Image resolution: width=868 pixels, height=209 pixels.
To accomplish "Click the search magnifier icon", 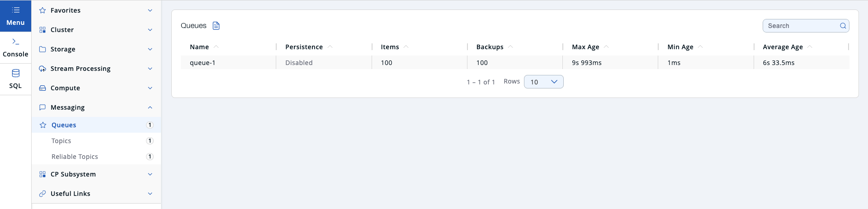I will (x=843, y=26).
